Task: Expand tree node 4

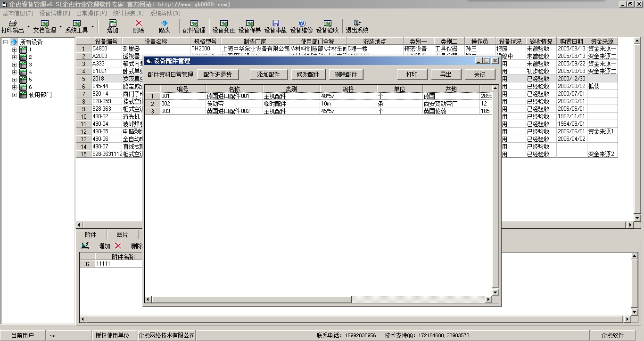Action: (x=14, y=72)
